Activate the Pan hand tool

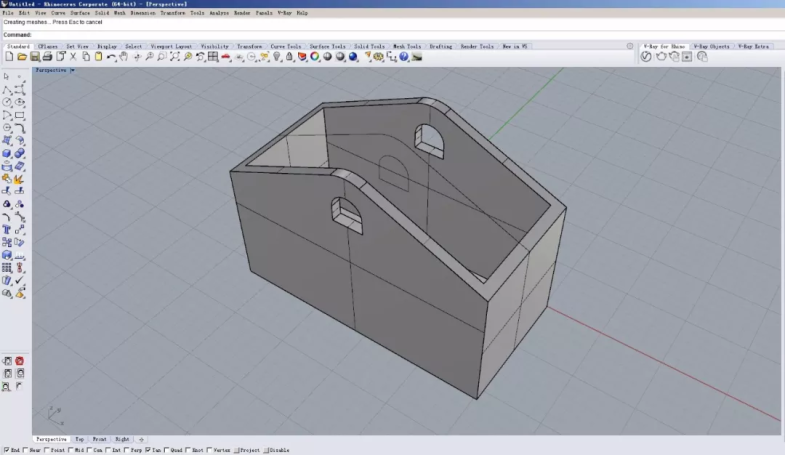pyautogui.click(x=124, y=57)
